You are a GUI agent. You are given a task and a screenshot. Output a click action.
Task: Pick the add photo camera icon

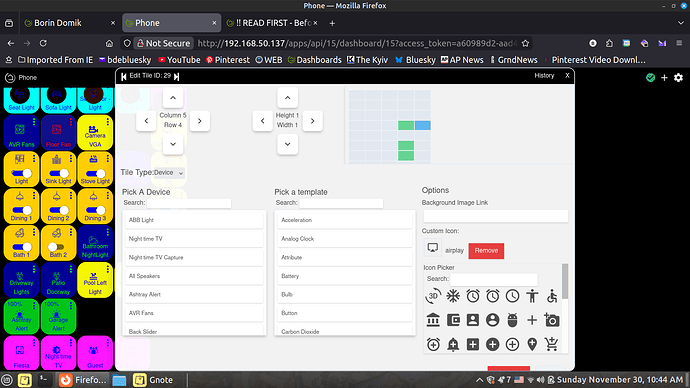[552, 320]
